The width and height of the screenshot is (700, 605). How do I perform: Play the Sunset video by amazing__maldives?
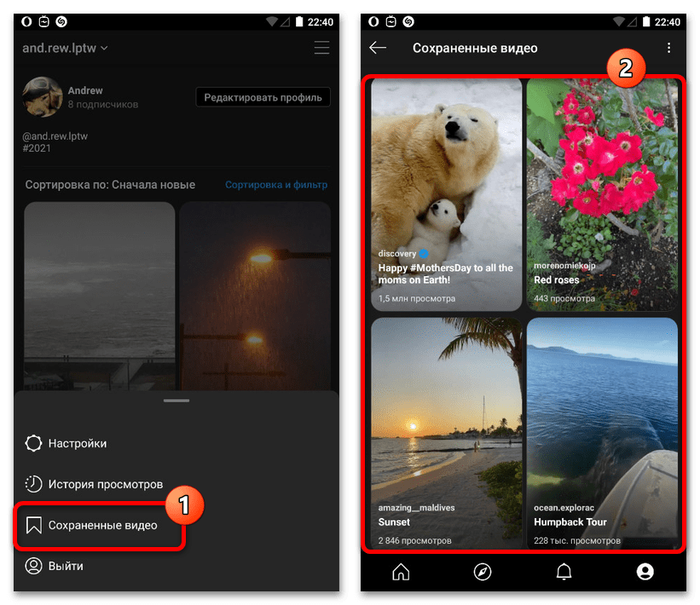(446, 433)
